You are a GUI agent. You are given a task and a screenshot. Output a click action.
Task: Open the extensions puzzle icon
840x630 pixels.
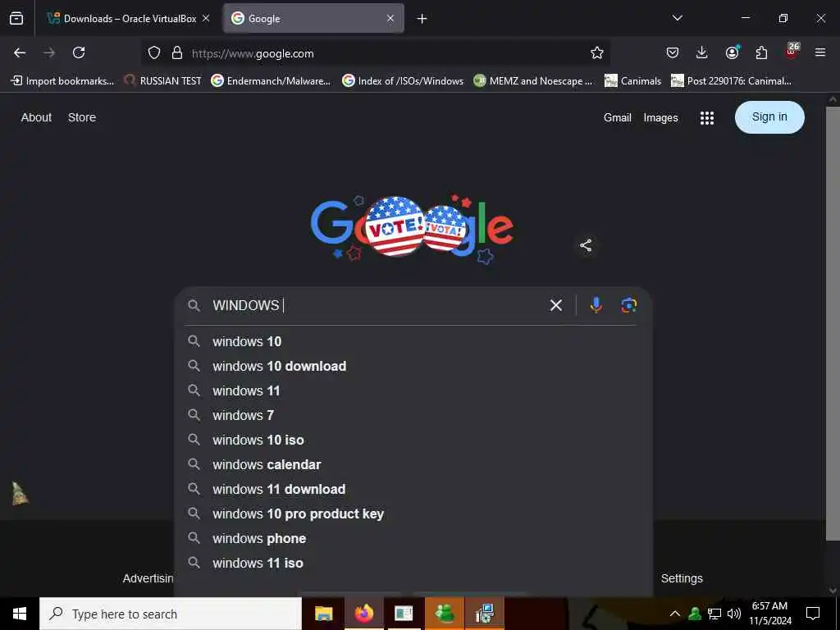coord(761,52)
